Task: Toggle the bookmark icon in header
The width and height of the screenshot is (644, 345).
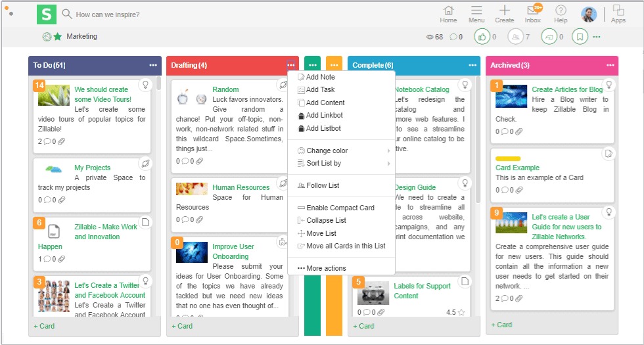Action: (x=580, y=37)
